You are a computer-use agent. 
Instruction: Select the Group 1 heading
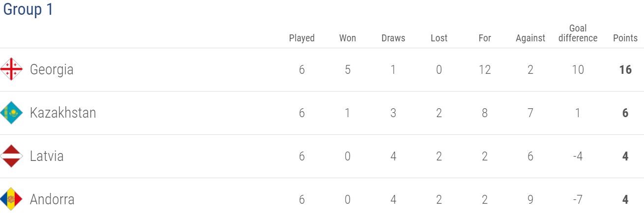click(x=28, y=10)
